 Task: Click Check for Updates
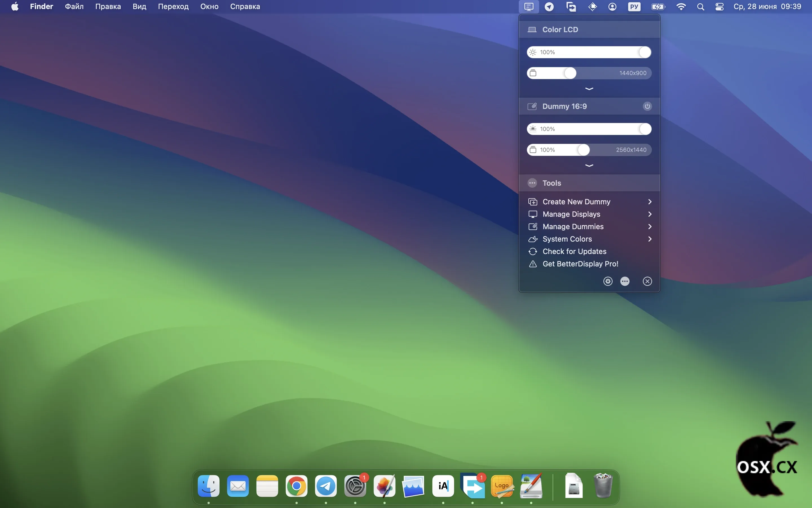pos(590,251)
